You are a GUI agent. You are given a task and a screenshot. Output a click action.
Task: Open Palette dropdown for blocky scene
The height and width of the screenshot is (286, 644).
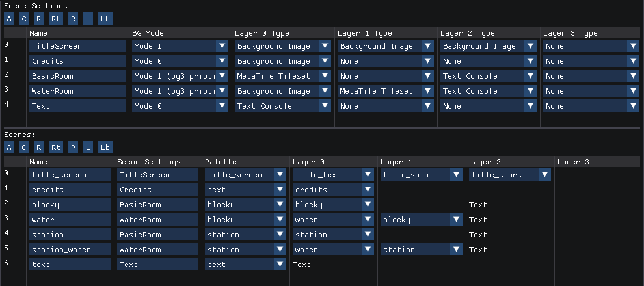click(246, 205)
